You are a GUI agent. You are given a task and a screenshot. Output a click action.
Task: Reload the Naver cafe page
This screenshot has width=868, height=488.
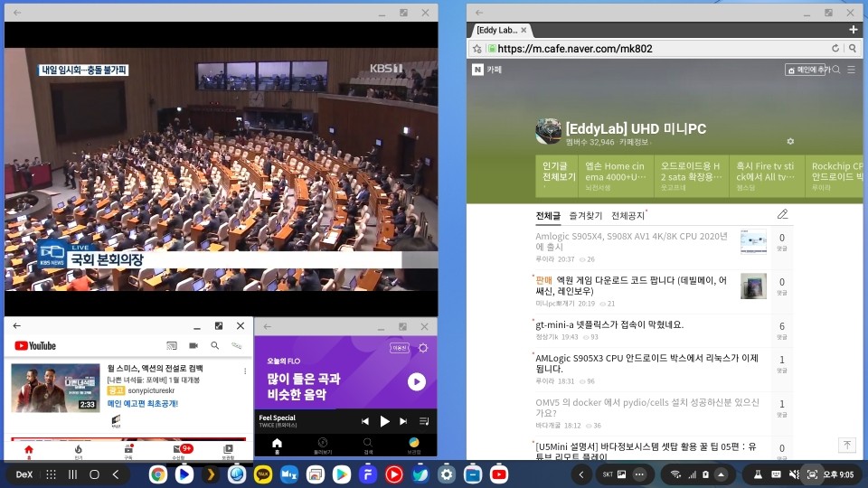tap(835, 49)
